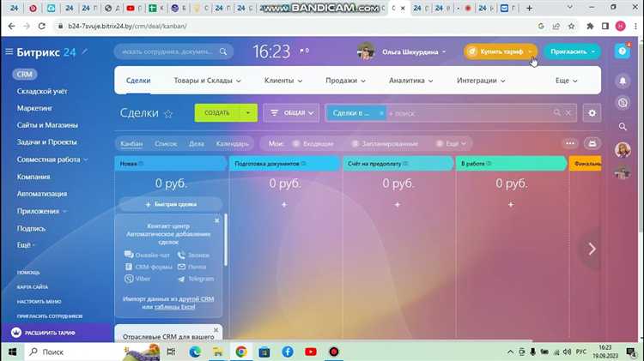Click the deals filter search input
644x361 pixels.
point(468,113)
